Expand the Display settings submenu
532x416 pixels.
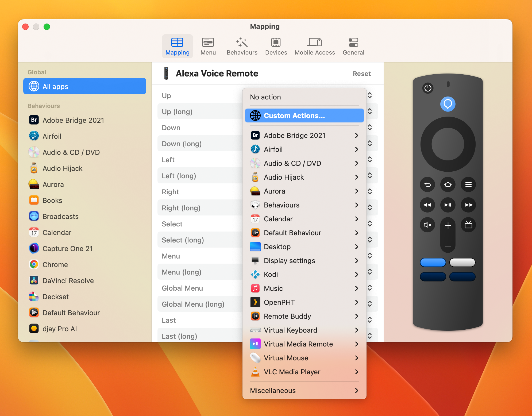[304, 260]
